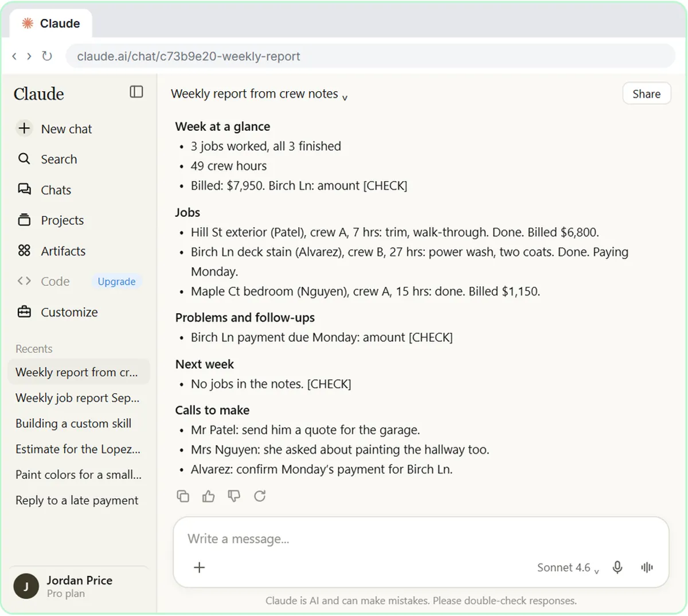Click the browser address bar URL
The width and height of the screenshot is (688, 616).
tap(370, 56)
